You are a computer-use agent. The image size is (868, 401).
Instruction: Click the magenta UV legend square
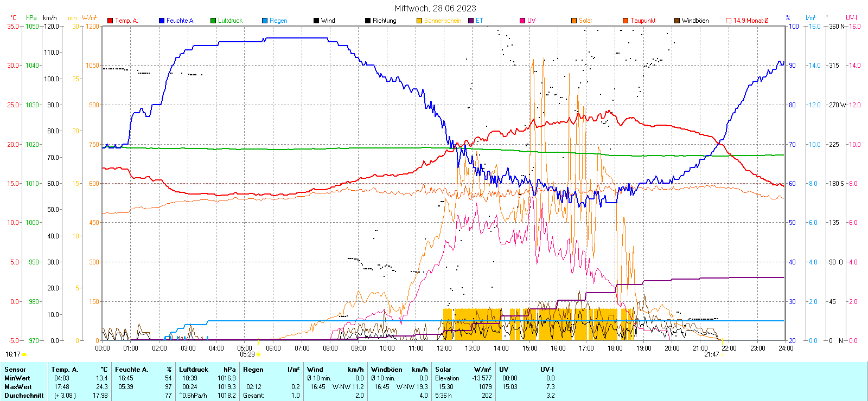(522, 21)
